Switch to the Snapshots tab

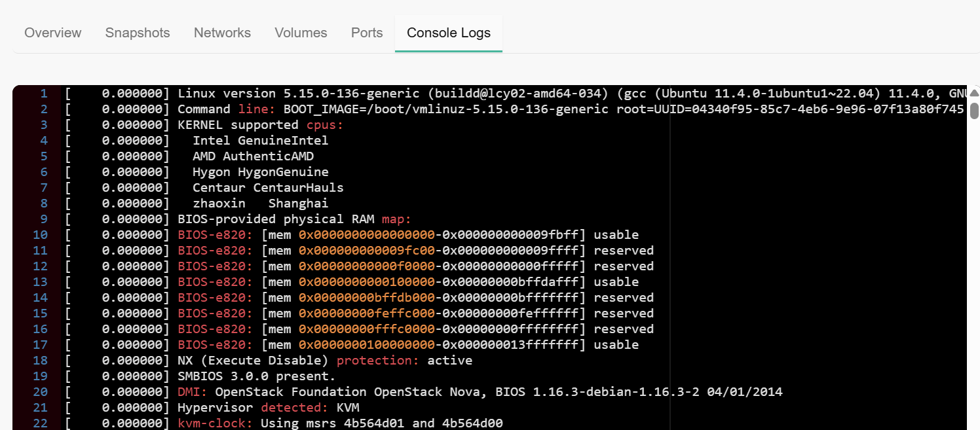click(138, 33)
